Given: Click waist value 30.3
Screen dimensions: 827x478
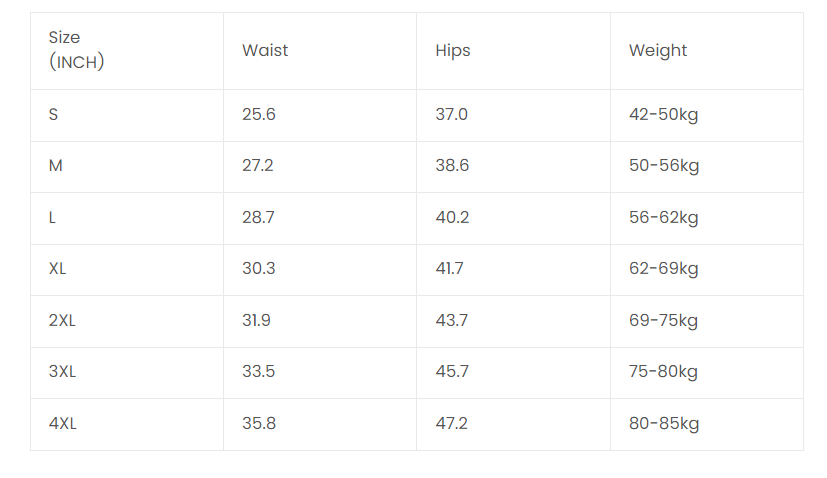Looking at the screenshot, I should point(259,269).
